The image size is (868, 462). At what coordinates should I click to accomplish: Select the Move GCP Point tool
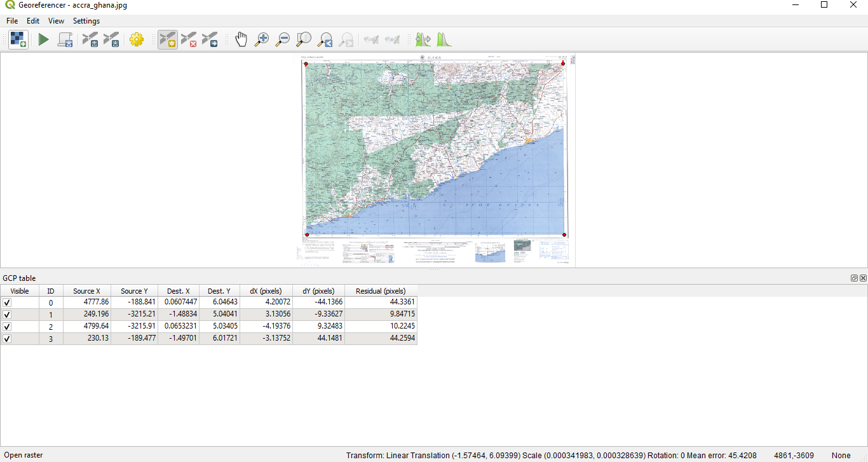pyautogui.click(x=210, y=40)
